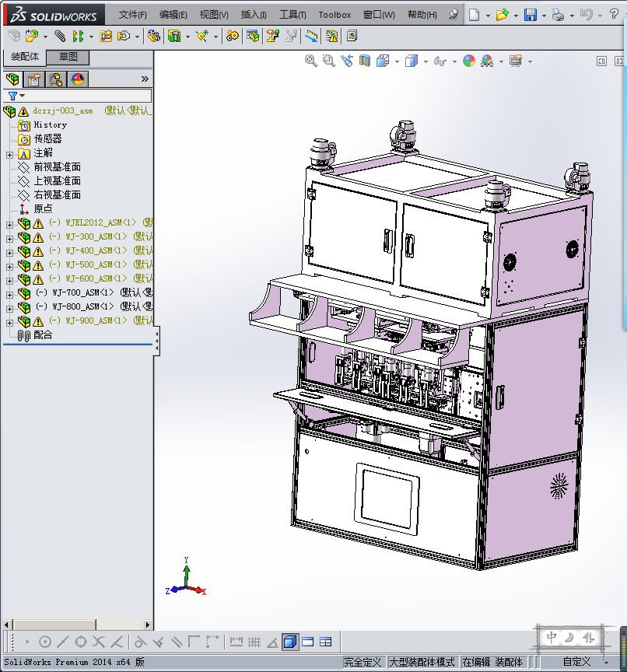The width and height of the screenshot is (627, 672).
Task: Click the Insert Components icon
Action: point(31,36)
